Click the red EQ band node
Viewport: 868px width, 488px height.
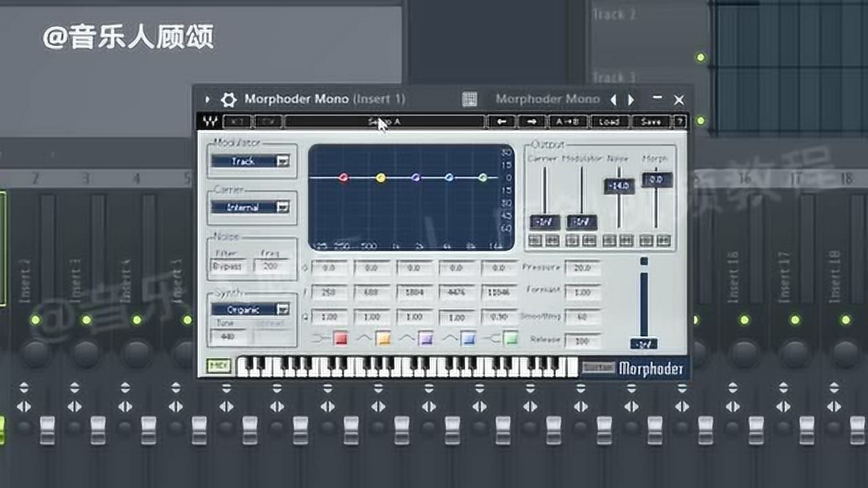344,178
